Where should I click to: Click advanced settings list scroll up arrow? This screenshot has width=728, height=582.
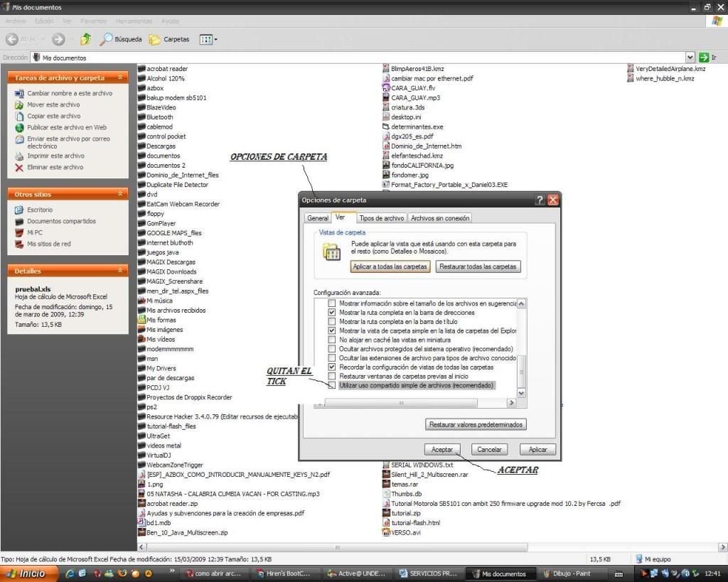coord(521,303)
